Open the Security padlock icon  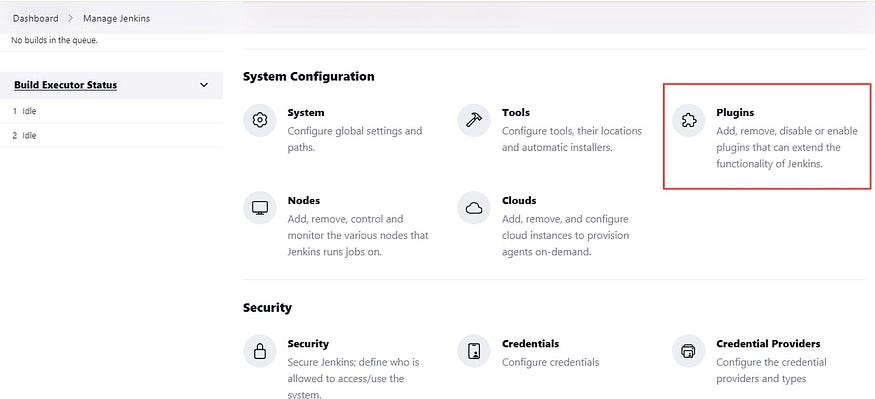tap(259, 351)
